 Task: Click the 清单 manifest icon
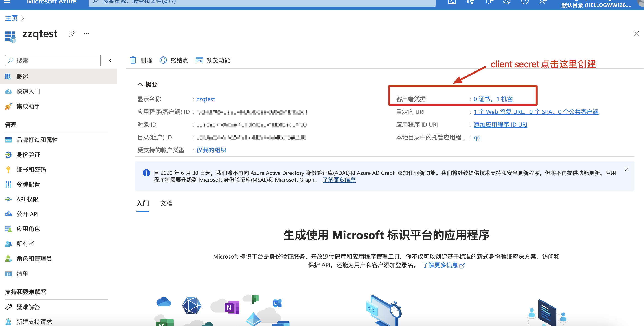tap(8, 273)
